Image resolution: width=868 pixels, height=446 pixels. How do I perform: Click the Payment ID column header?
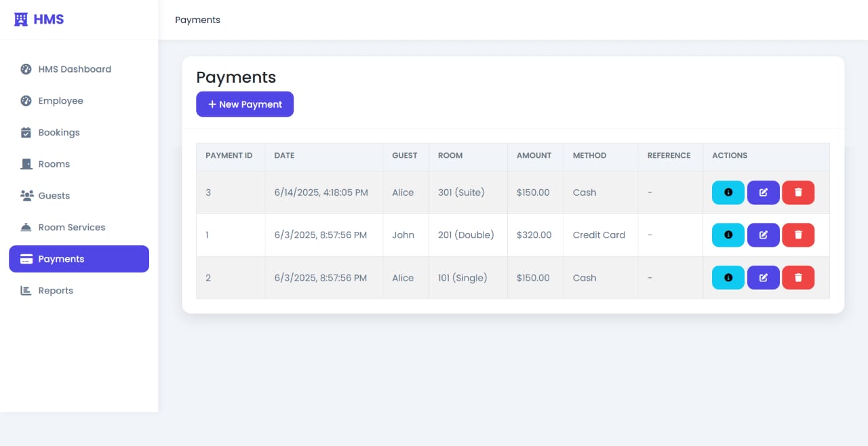(x=229, y=155)
